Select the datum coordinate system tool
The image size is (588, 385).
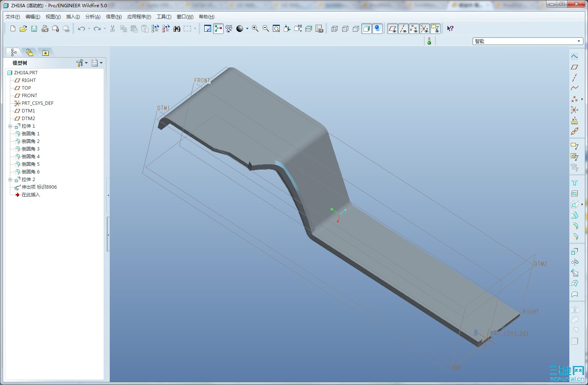point(575,110)
